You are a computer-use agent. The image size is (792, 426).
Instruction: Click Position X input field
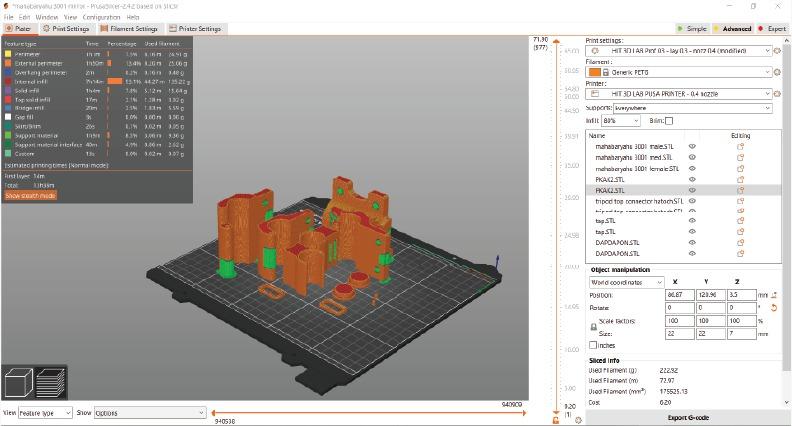click(x=680, y=295)
